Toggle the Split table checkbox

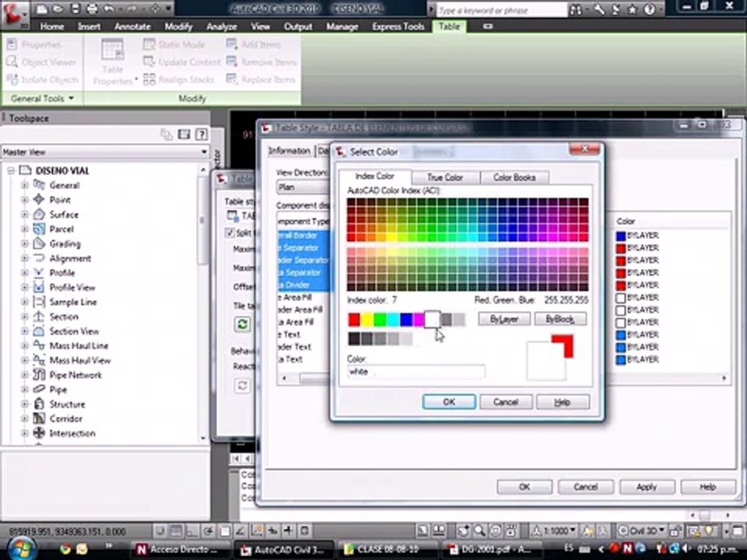pyautogui.click(x=230, y=233)
